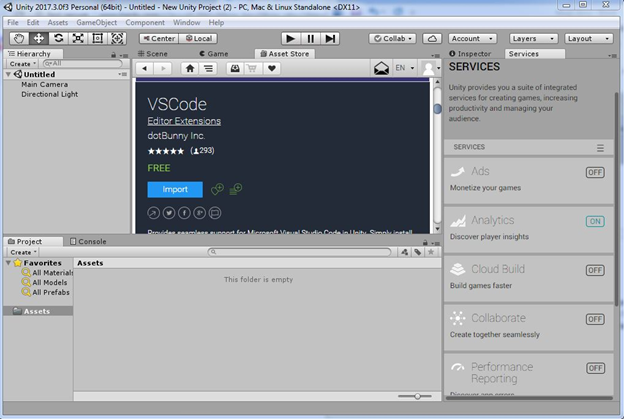Screen dimensions: 624x419
Task: Select the Scale tool
Action: pos(78,39)
